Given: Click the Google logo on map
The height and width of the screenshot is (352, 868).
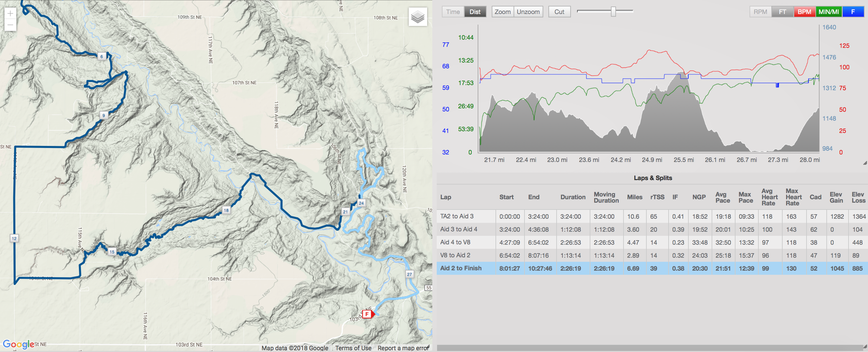Looking at the screenshot, I should click(18, 344).
